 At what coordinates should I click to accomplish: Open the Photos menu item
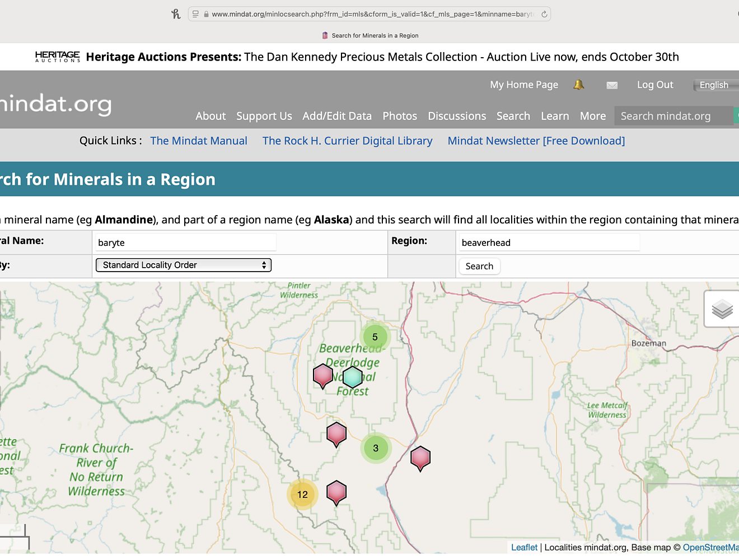399,116
